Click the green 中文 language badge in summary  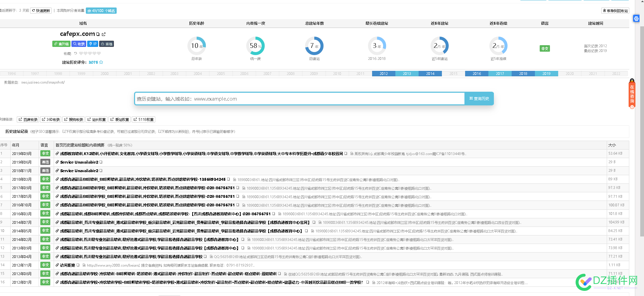pyautogui.click(x=545, y=49)
